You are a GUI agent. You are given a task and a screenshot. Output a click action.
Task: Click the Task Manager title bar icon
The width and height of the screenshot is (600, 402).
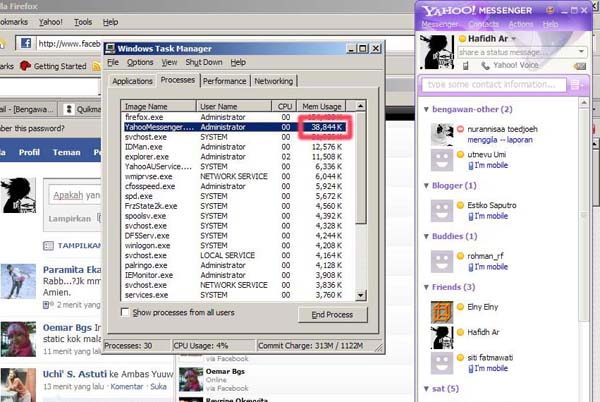(x=110, y=49)
